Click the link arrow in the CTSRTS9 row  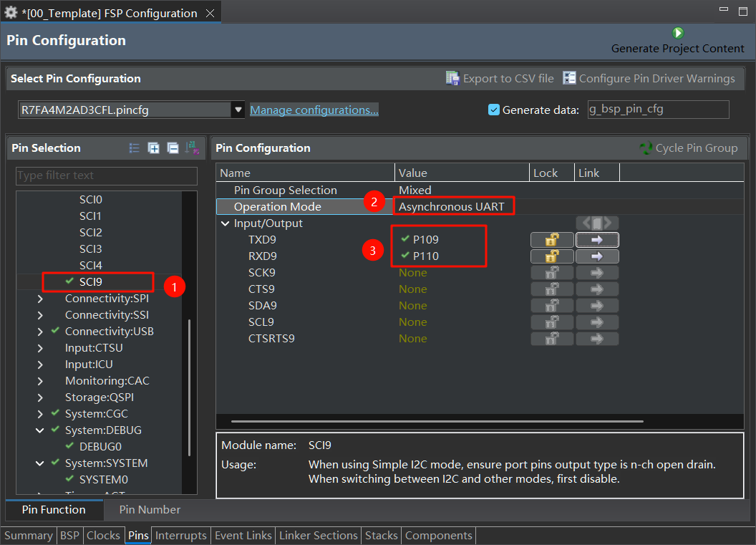(597, 339)
